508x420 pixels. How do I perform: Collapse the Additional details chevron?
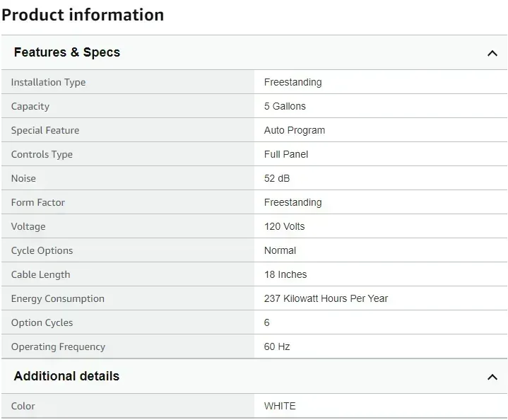[x=492, y=377]
